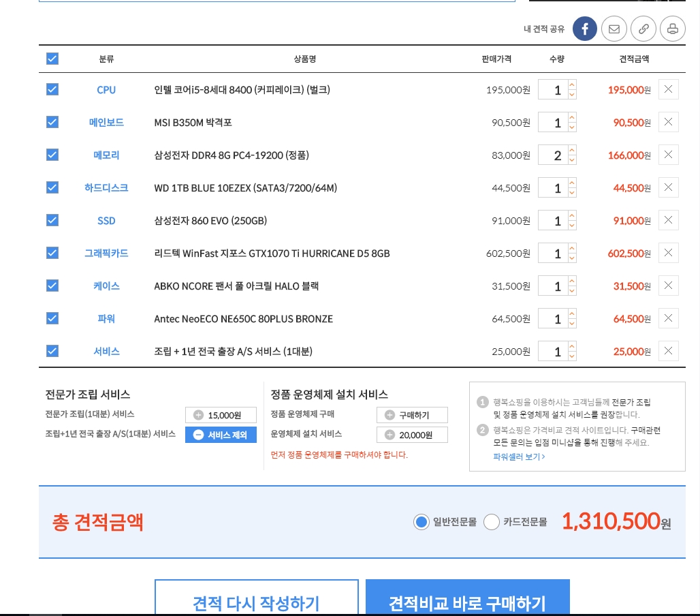Click 구매하기 for 정품 운영체제
Viewport: 700px width, 616px height.
click(x=412, y=415)
